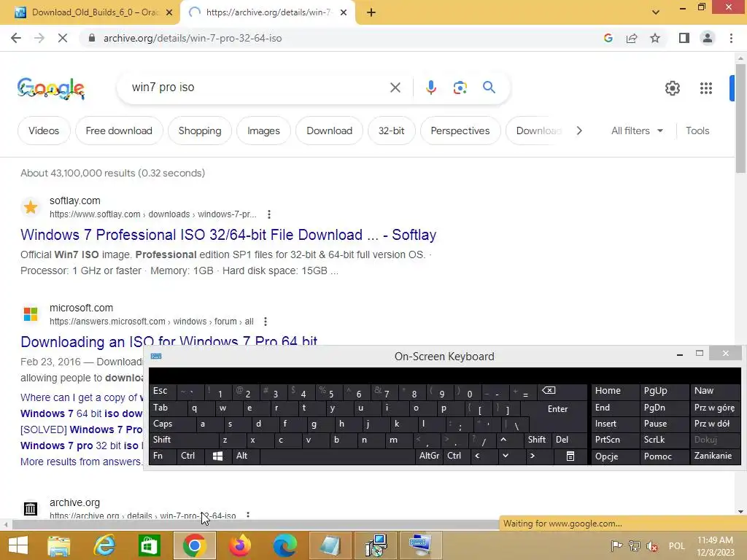Toggle the left Ctrl key on the keyboard

point(190,456)
